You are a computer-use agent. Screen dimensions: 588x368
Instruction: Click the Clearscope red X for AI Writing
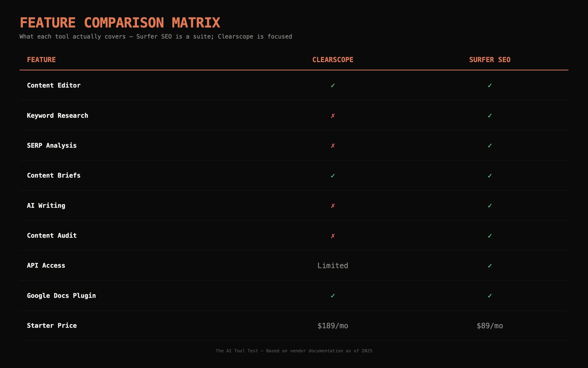(333, 206)
